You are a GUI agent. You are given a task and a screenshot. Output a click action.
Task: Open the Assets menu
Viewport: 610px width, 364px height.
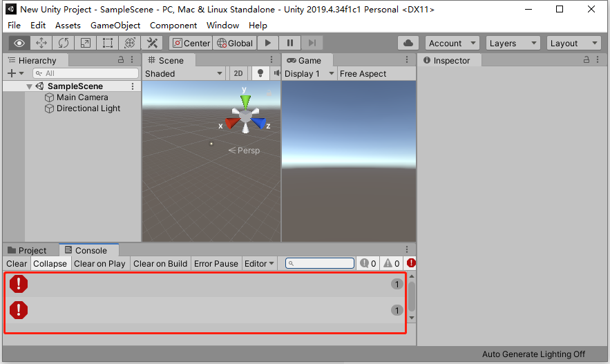click(68, 26)
